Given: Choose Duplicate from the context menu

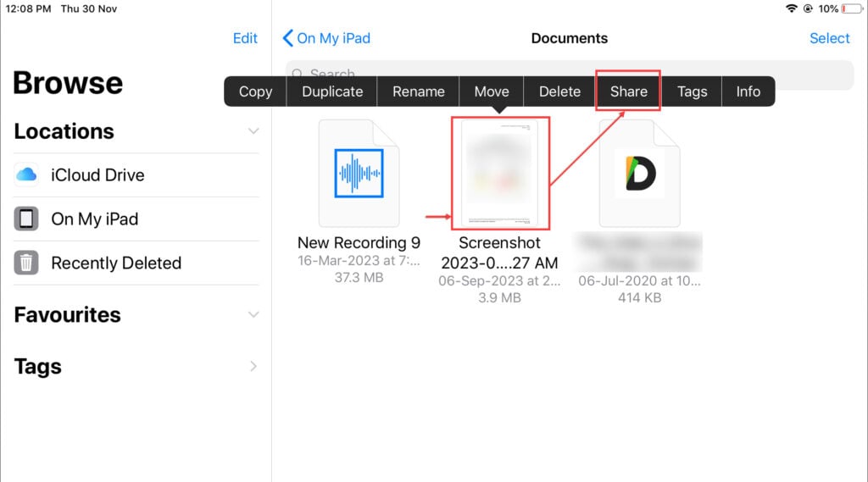Looking at the screenshot, I should [332, 91].
